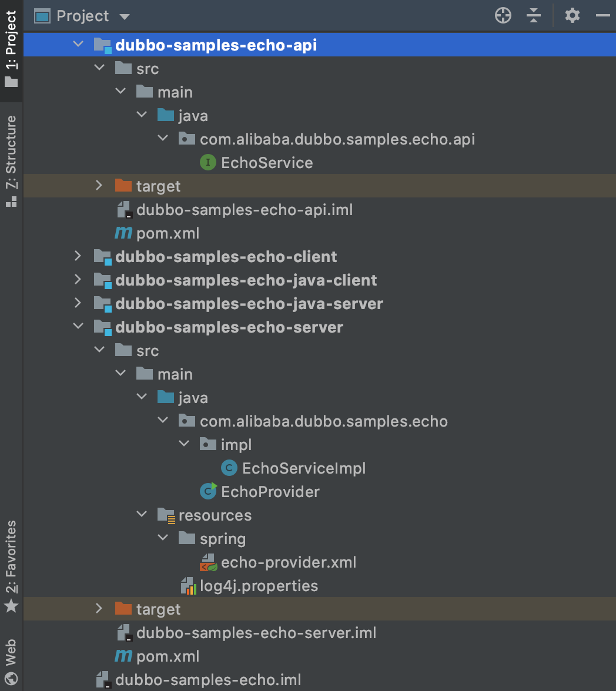Open the Project panel settings gear
The width and height of the screenshot is (616, 691).
[572, 16]
